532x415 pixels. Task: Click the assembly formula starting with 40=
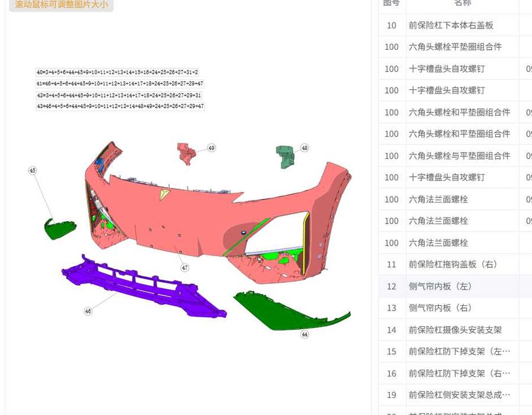tap(117, 72)
